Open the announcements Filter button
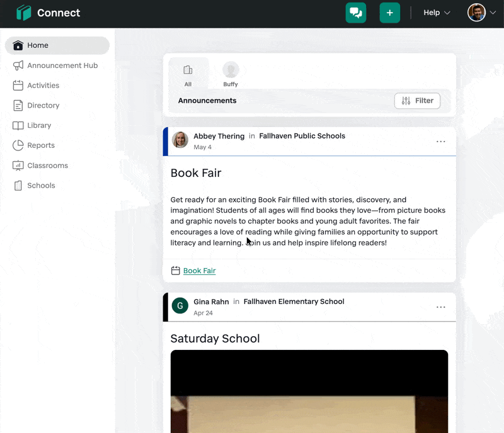 click(417, 101)
